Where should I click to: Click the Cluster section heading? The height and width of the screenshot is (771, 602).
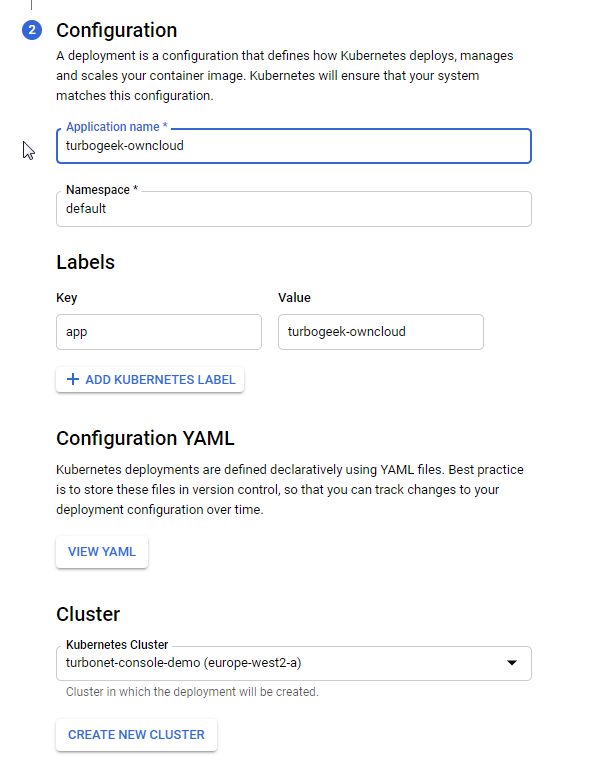pyautogui.click(x=88, y=614)
